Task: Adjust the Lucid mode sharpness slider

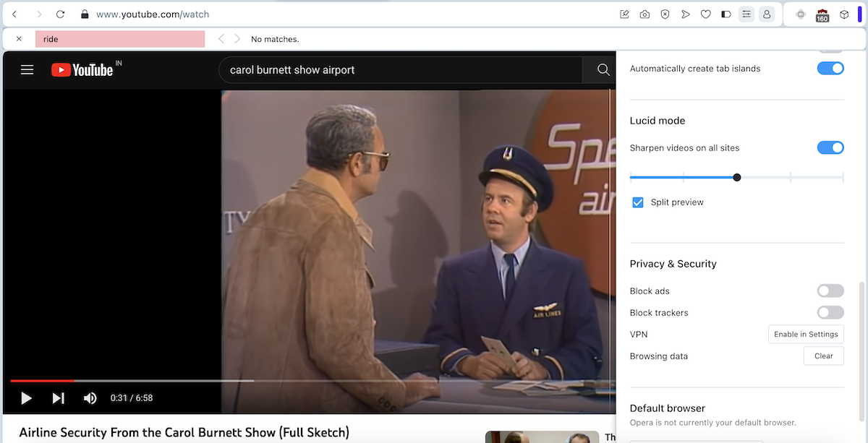Action: pyautogui.click(x=737, y=177)
